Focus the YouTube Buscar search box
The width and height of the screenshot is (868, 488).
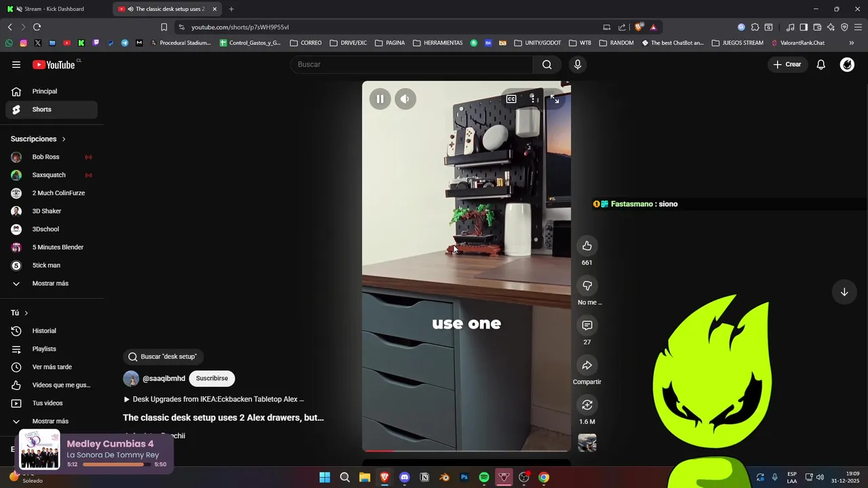[412, 64]
